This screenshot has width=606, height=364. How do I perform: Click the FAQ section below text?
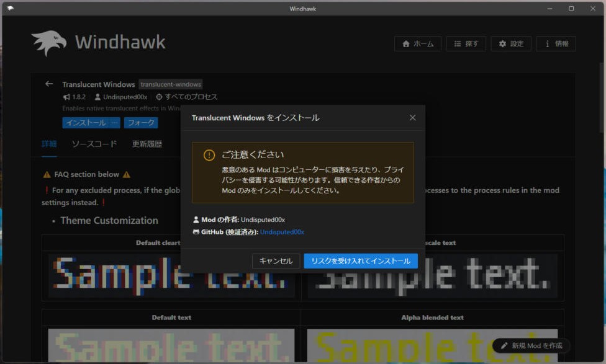86,174
